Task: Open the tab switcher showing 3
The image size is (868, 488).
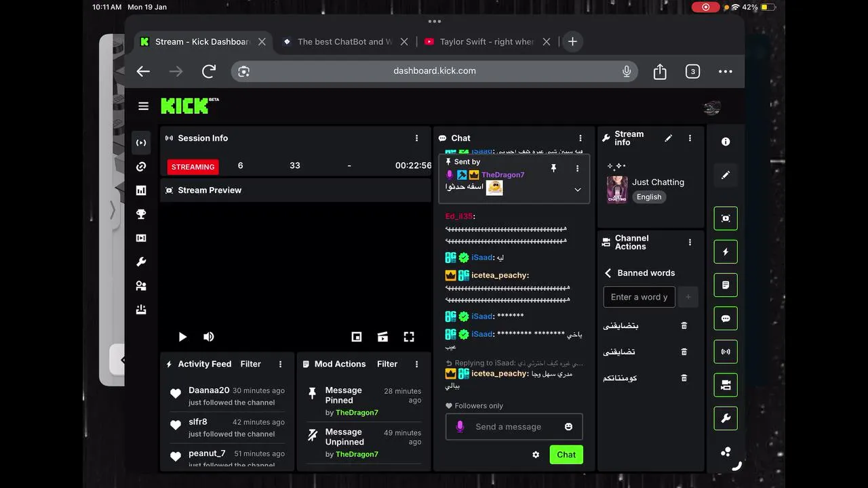Action: click(x=692, y=71)
